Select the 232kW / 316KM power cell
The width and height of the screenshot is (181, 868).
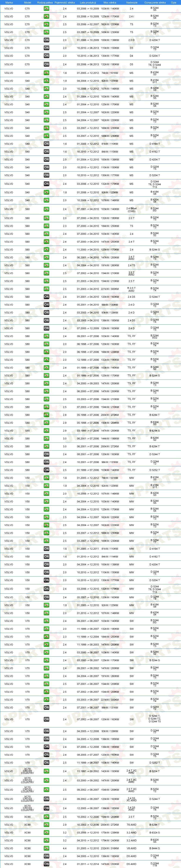click(x=110, y=849)
